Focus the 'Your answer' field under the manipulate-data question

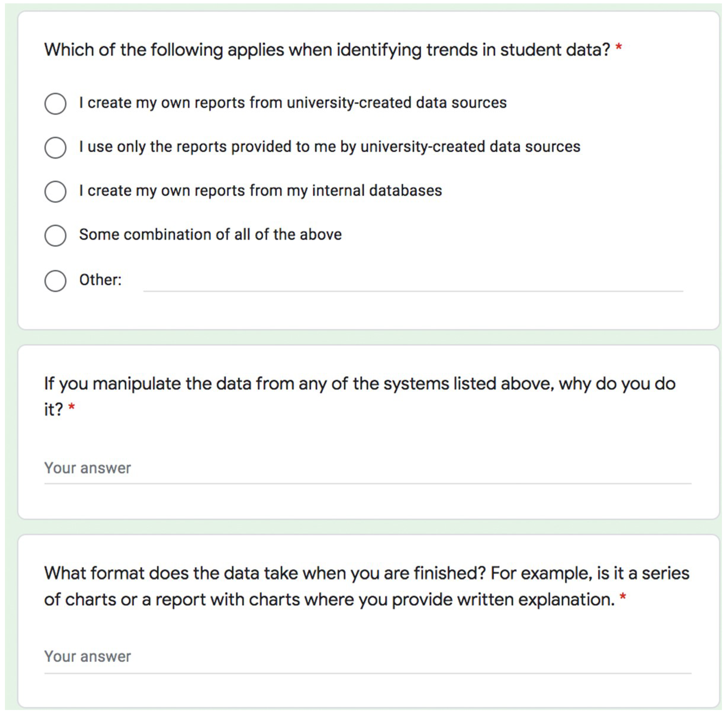(367, 469)
